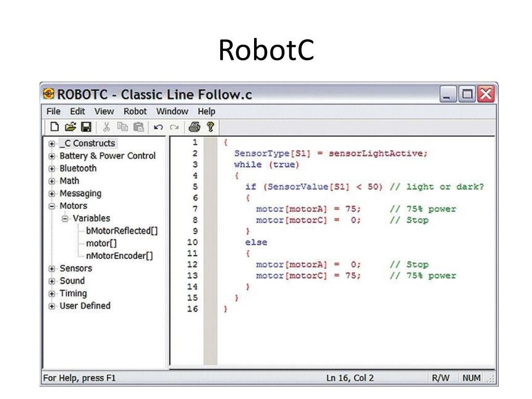This screenshot has height=399, width=532.
Task: Click the R/W status bar indicator
Action: coord(441,378)
